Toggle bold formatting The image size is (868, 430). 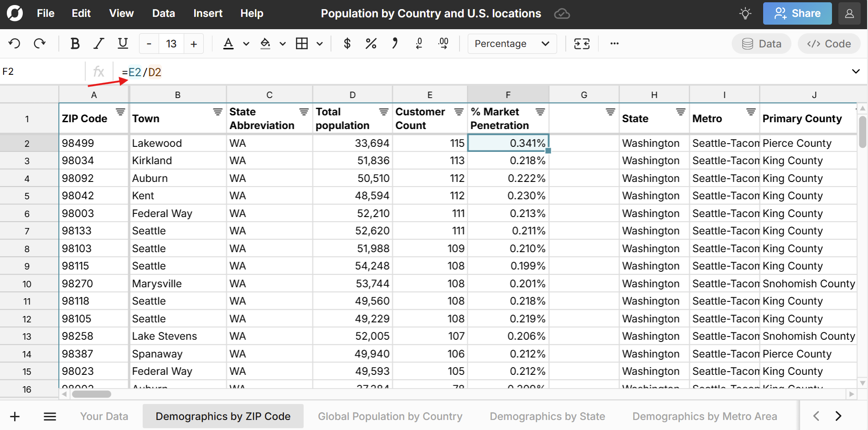75,43
